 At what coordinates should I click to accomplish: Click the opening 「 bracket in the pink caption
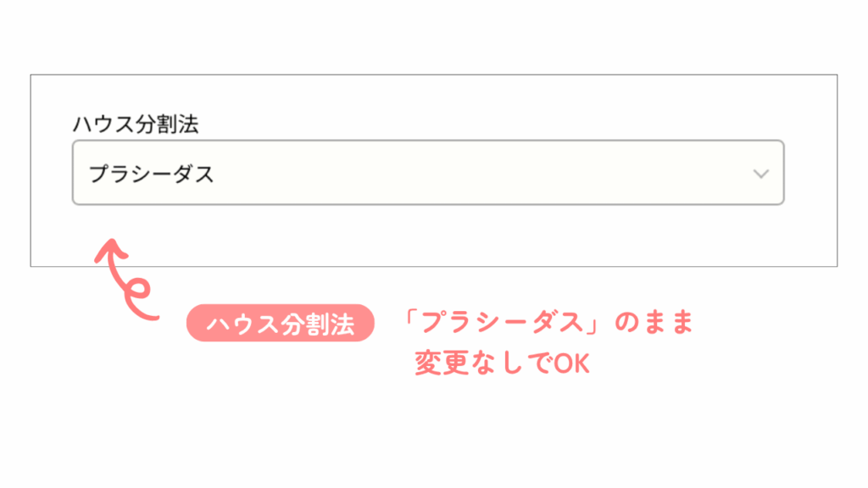coord(411,319)
